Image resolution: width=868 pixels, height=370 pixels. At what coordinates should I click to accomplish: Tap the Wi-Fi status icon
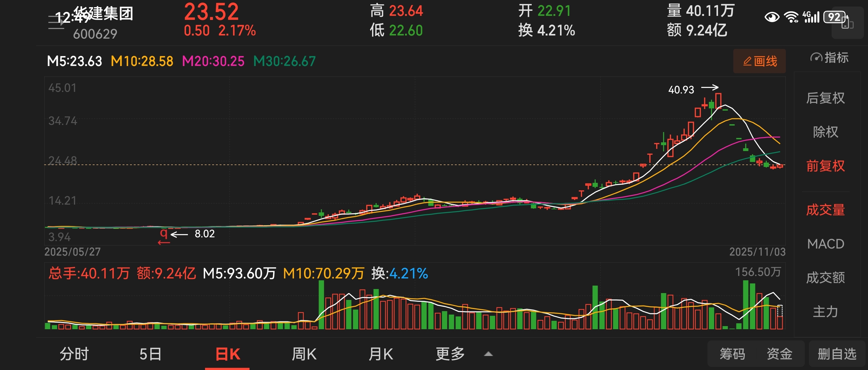pos(791,17)
